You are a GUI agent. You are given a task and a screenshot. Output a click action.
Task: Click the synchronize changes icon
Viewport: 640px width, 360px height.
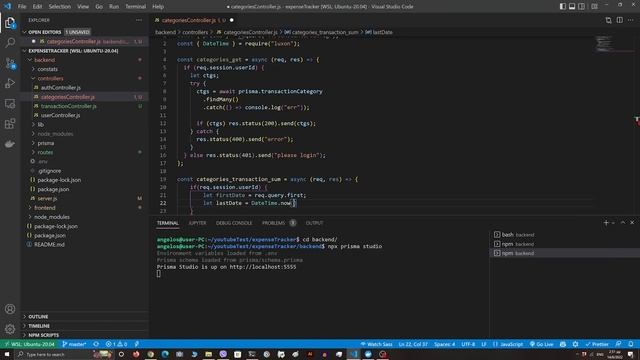(x=96, y=344)
